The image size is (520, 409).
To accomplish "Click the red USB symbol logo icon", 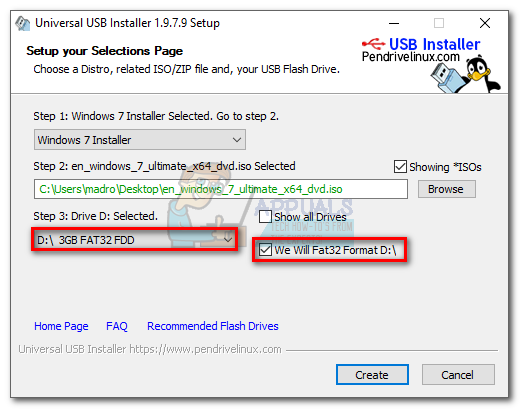I will pyautogui.click(x=373, y=44).
